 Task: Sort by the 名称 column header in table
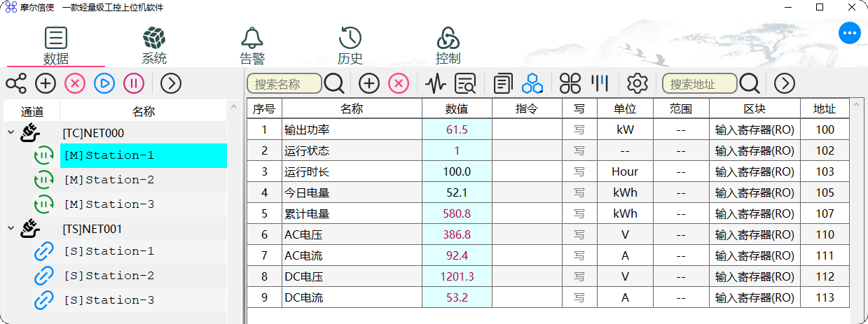click(x=352, y=108)
